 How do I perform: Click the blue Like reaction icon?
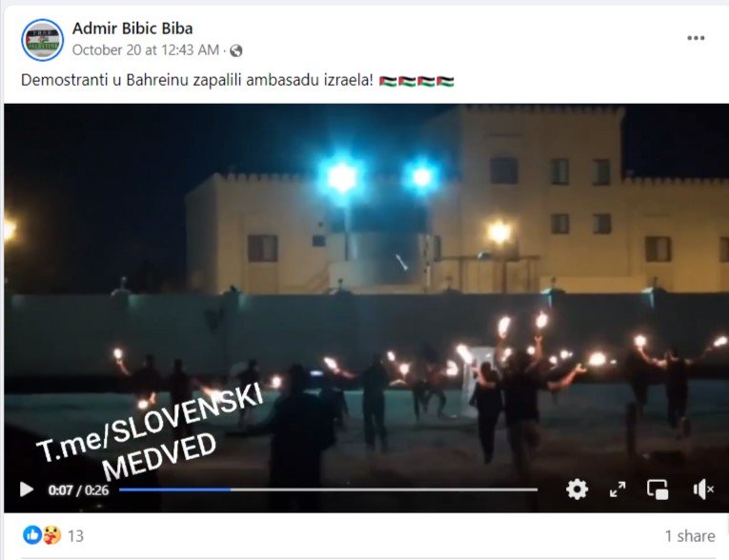coord(32,535)
